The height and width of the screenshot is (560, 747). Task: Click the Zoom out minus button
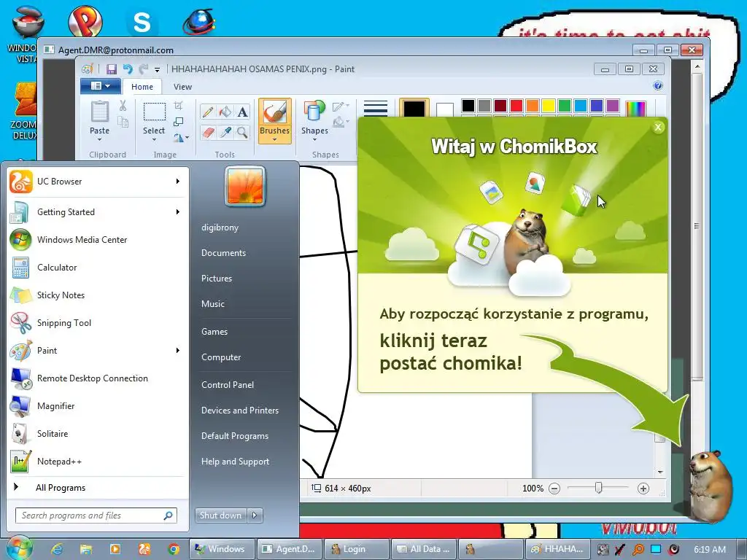pos(554,489)
